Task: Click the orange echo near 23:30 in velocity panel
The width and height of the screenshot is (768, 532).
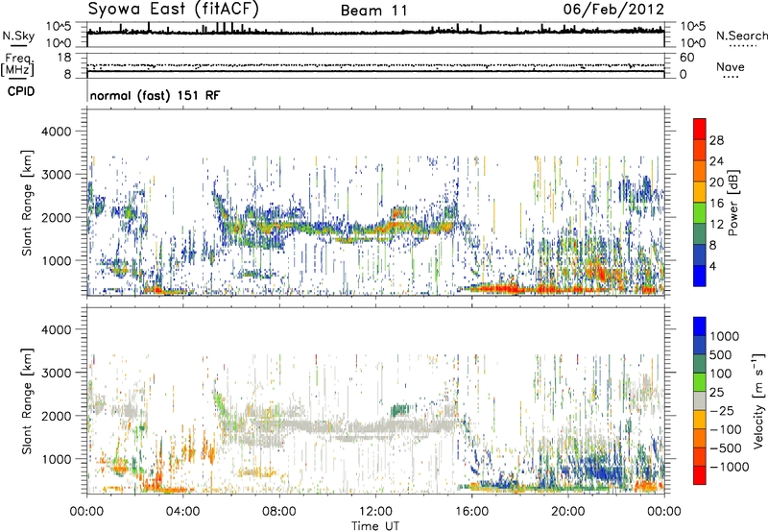Action: point(649,486)
